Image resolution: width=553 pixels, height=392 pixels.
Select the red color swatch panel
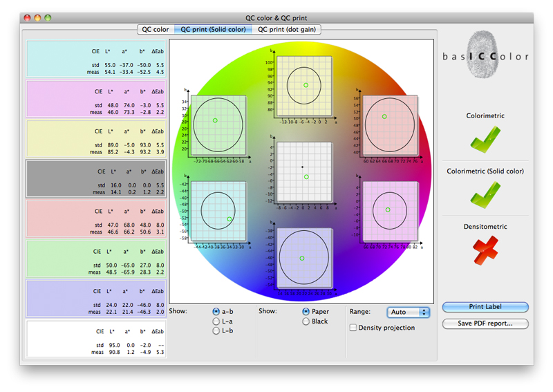(x=96, y=218)
